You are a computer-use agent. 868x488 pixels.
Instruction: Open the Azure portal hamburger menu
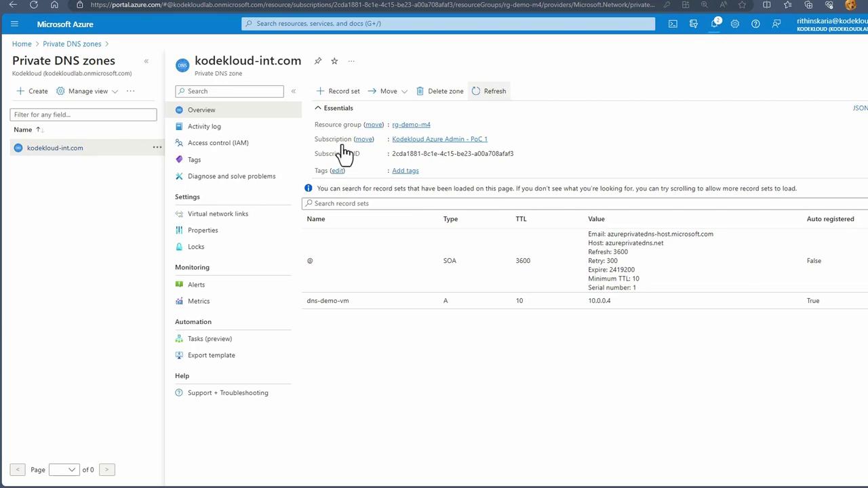point(14,24)
